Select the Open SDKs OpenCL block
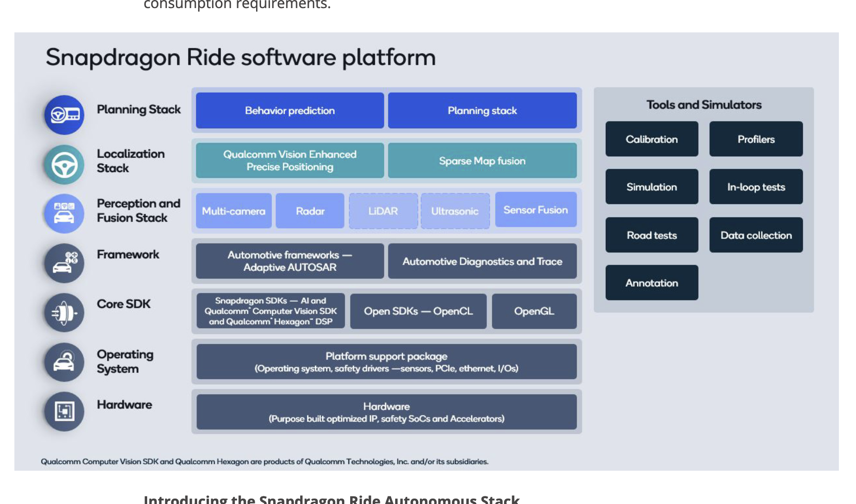 click(x=418, y=311)
